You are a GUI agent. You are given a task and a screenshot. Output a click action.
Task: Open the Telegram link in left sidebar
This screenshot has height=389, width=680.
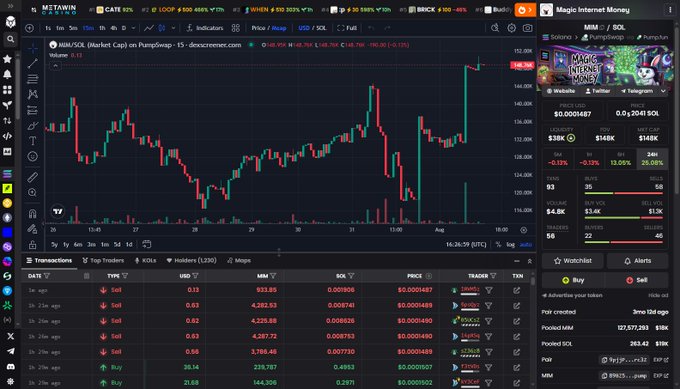10,351
